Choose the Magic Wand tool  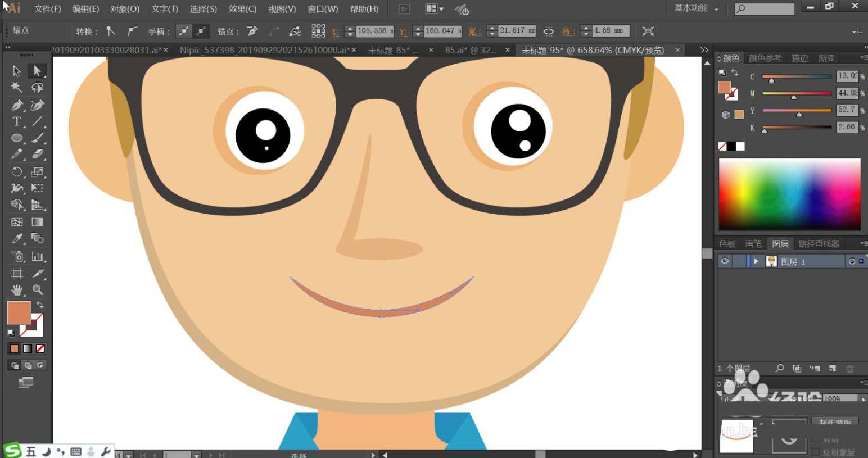pos(17,88)
